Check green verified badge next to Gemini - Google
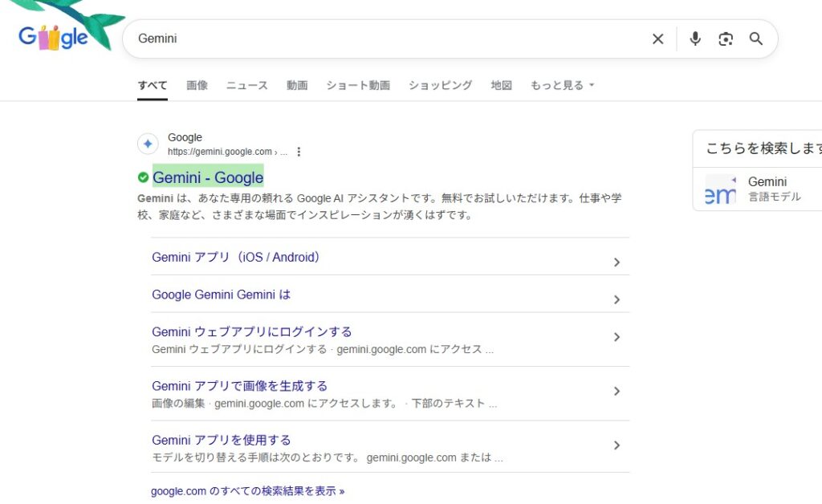 click(x=143, y=177)
